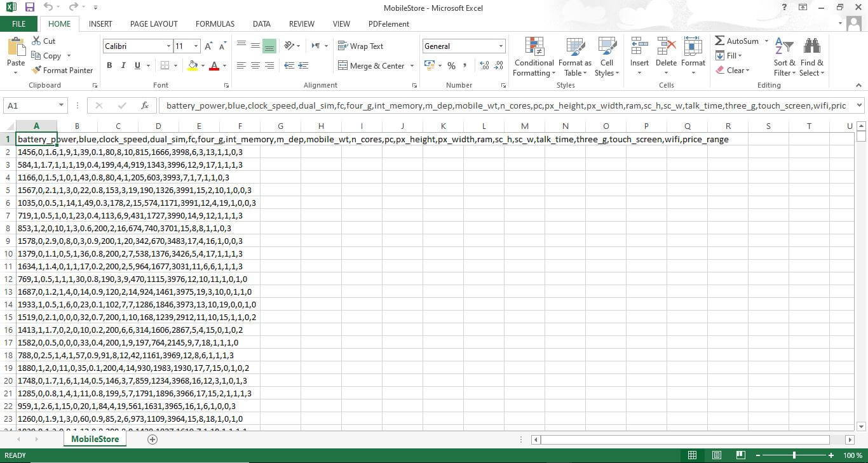The image size is (868, 463).
Task: Open Find & Select binoculars icon
Action: click(811, 47)
